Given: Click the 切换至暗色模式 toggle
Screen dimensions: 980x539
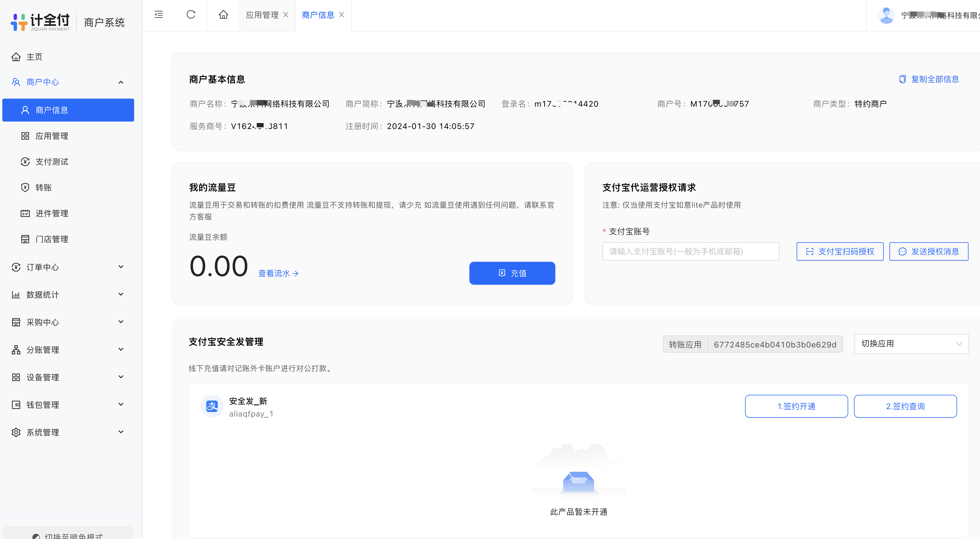Looking at the screenshot, I should (68, 535).
